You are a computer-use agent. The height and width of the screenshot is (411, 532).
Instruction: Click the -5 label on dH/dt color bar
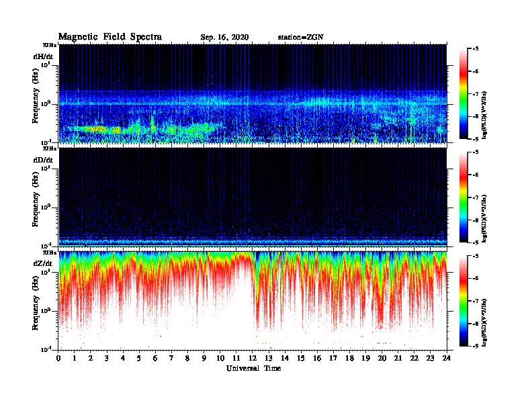pyautogui.click(x=476, y=49)
